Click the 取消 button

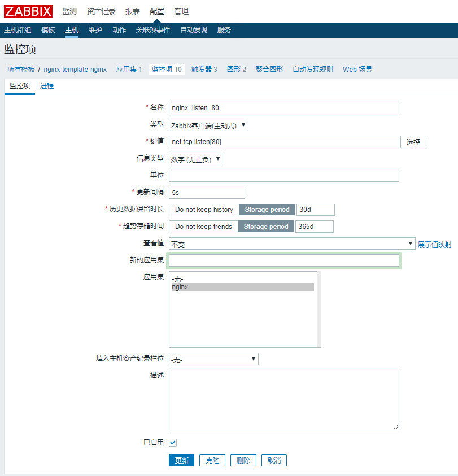point(274,460)
